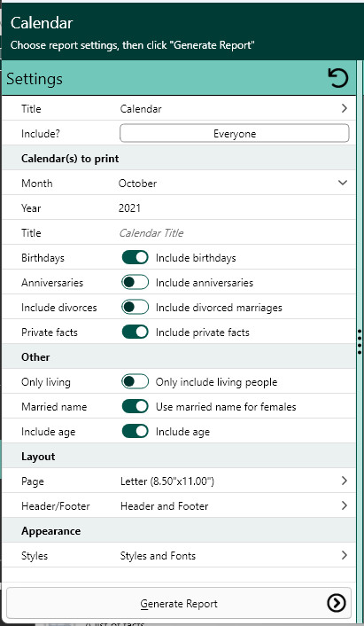Screen dimensions: 364x626
Task: Click the Header and Footer value
Action: point(164,506)
